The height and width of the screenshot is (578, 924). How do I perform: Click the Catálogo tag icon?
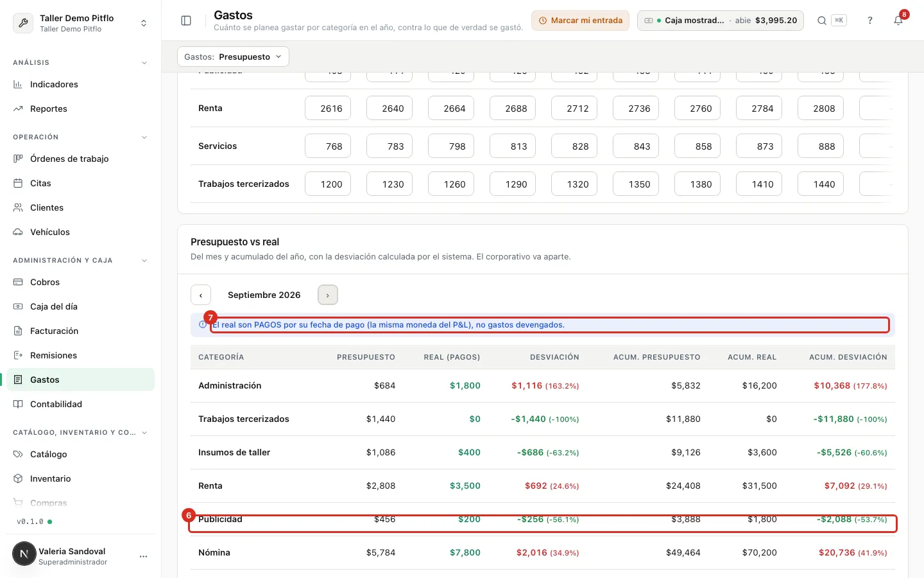[x=18, y=454]
